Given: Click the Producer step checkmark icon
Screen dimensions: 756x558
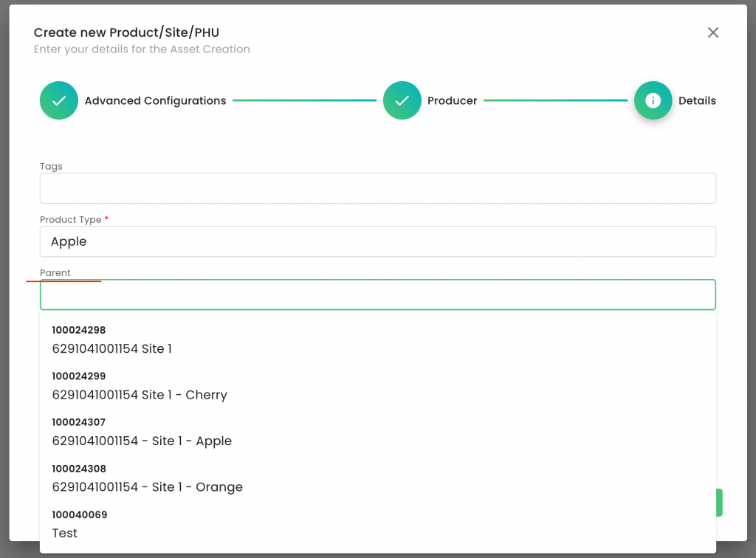Looking at the screenshot, I should click(x=402, y=100).
